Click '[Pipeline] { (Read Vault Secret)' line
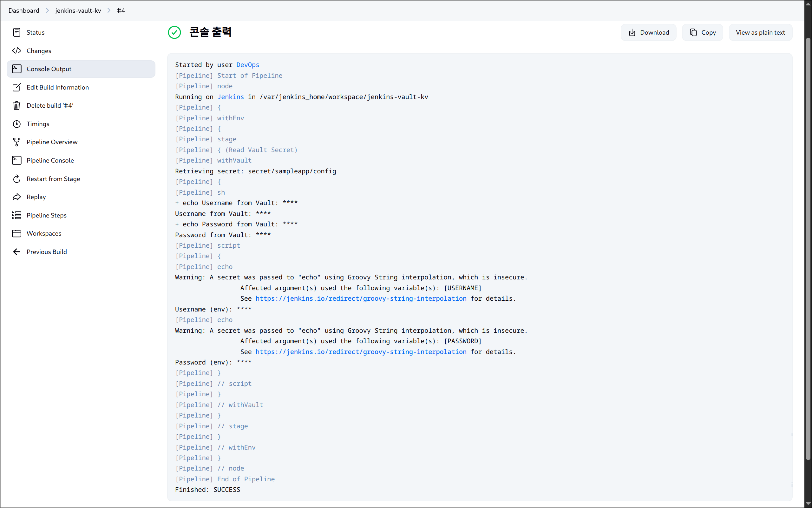Viewport: 812px width, 508px height. pyautogui.click(x=236, y=150)
